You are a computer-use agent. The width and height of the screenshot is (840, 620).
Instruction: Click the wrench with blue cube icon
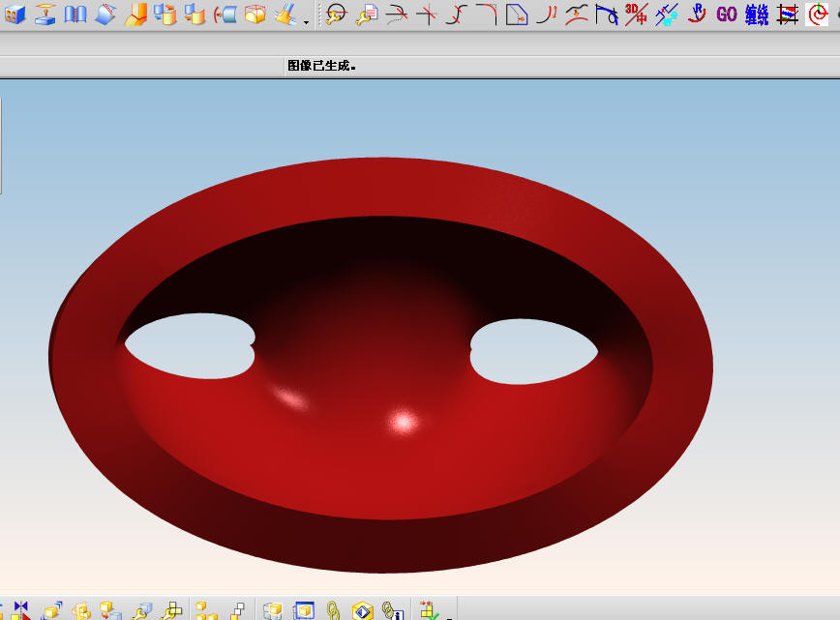tap(141, 610)
